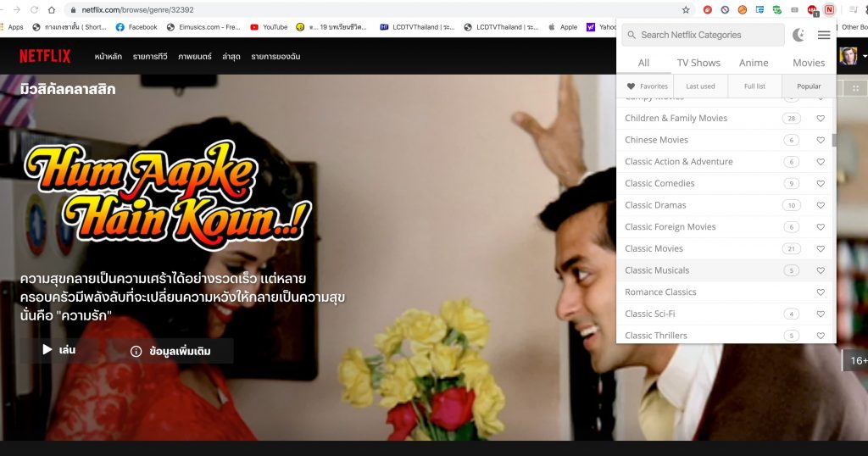This screenshot has height=456, width=868.
Task: Click the red extension icon with badge 1
Action: coord(812,10)
